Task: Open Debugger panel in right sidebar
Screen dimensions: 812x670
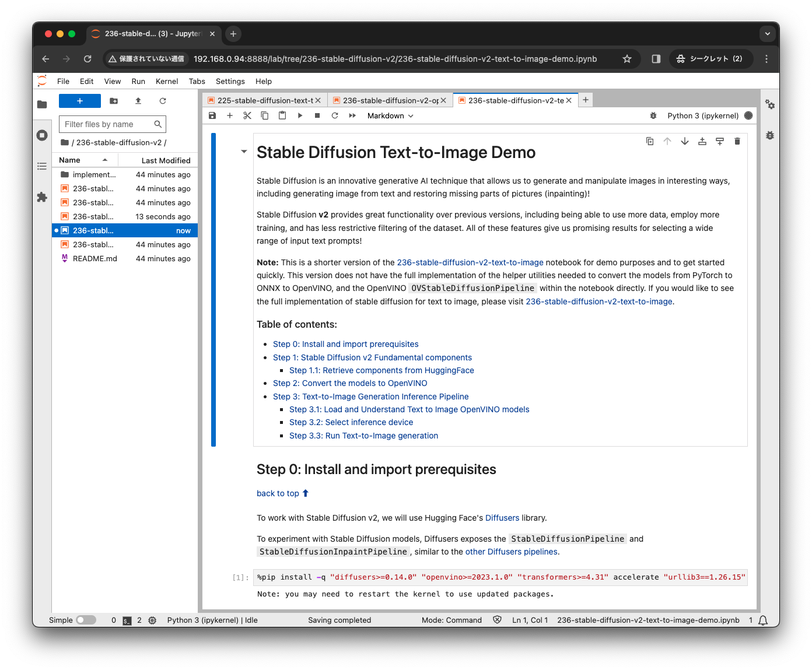Action: click(x=770, y=135)
